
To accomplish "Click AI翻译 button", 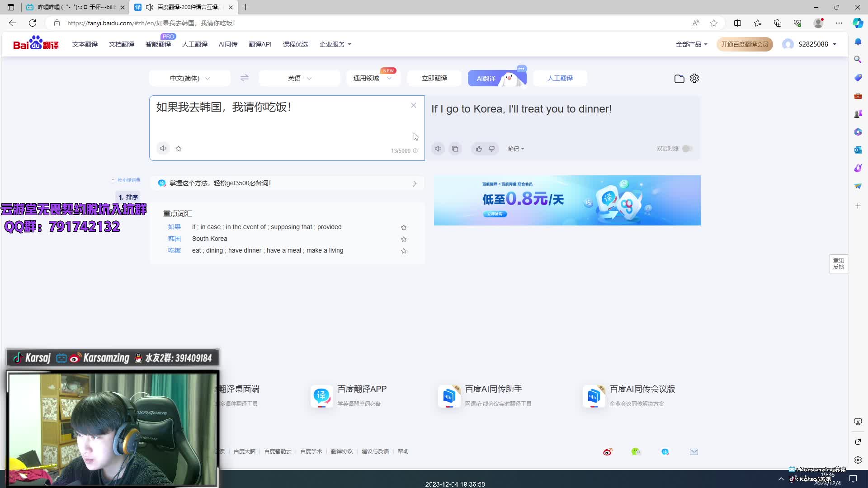I will click(x=497, y=78).
